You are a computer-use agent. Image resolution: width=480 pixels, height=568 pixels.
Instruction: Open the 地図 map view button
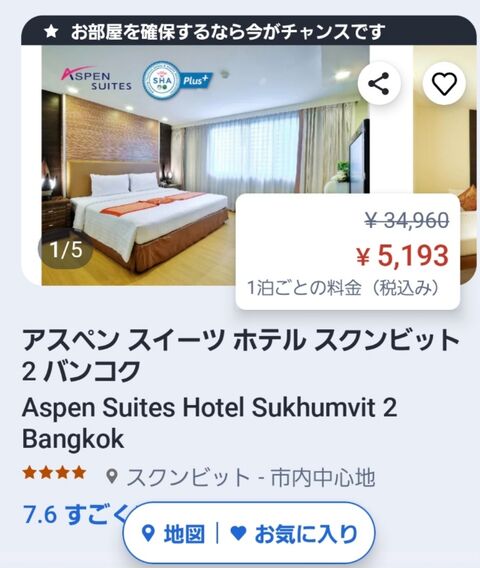pos(173,534)
